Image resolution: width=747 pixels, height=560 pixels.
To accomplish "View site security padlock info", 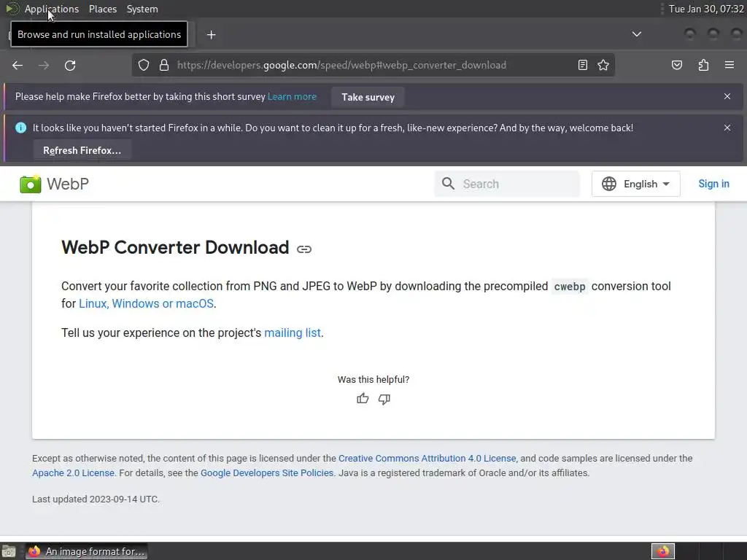I will click(164, 65).
